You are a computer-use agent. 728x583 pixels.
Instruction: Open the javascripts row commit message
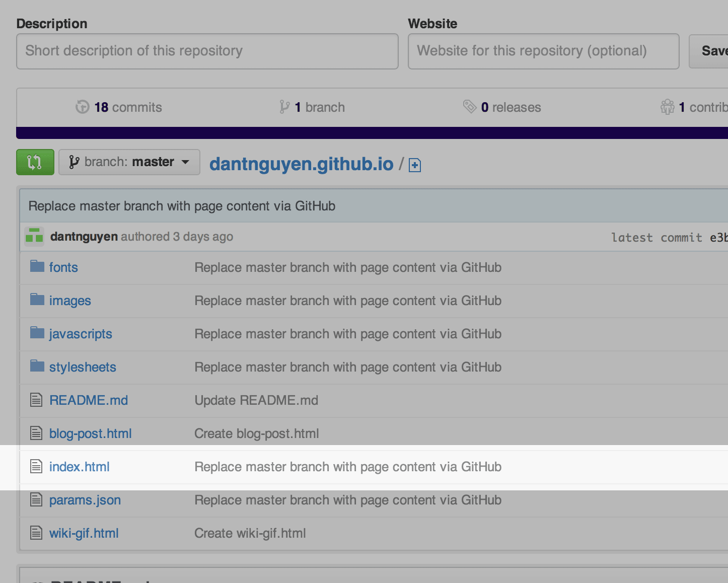tap(348, 334)
